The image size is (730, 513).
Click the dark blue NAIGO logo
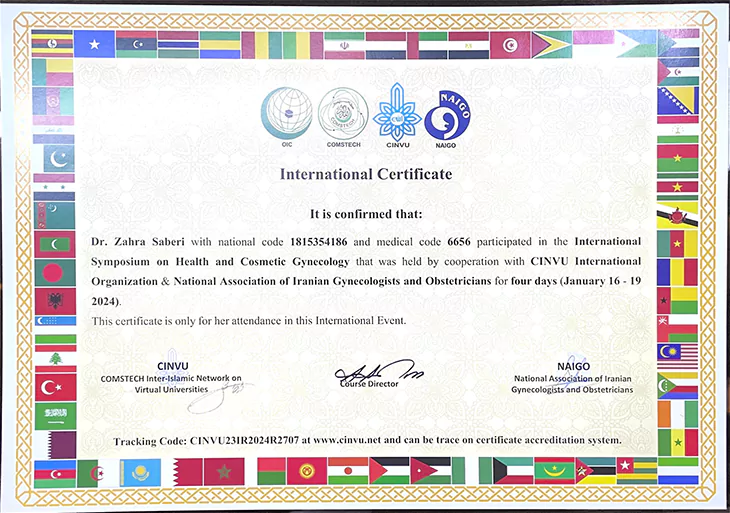(x=447, y=115)
